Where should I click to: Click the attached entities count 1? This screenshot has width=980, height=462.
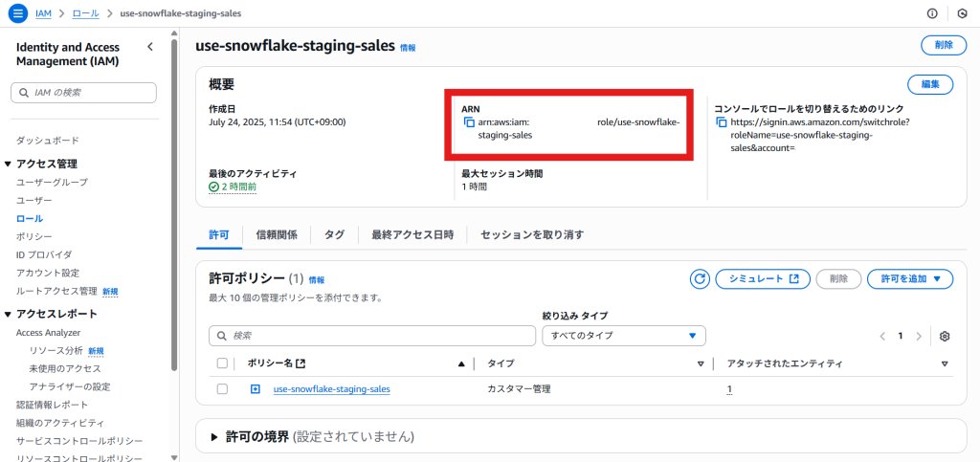tap(729, 389)
